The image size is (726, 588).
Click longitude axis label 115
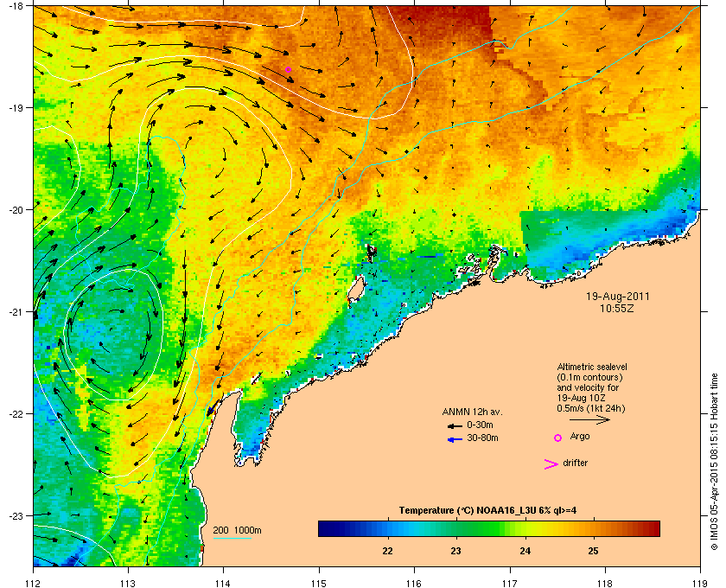click(x=319, y=584)
